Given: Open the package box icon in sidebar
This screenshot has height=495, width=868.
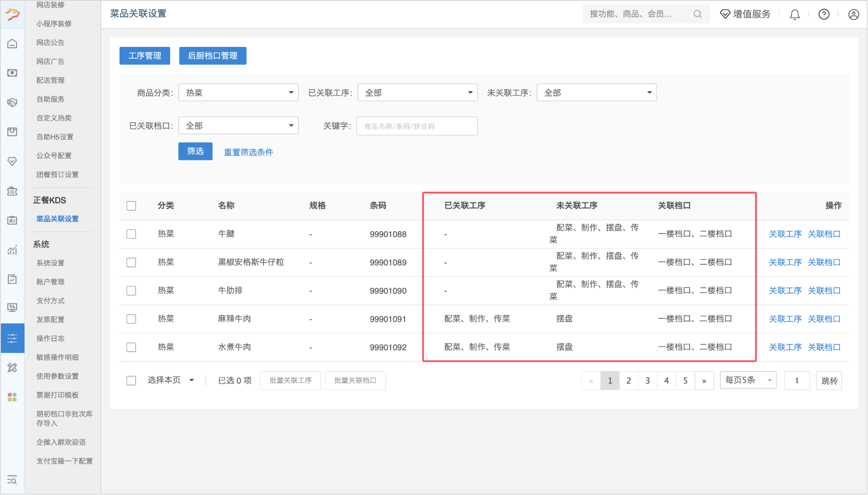Looking at the screenshot, I should pos(12,132).
